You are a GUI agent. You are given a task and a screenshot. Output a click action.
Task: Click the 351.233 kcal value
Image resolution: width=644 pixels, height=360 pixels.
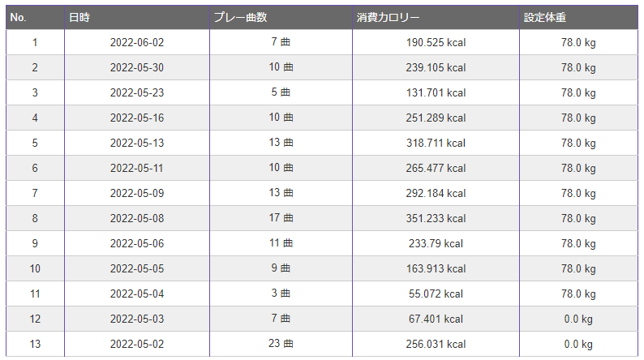tap(436, 218)
